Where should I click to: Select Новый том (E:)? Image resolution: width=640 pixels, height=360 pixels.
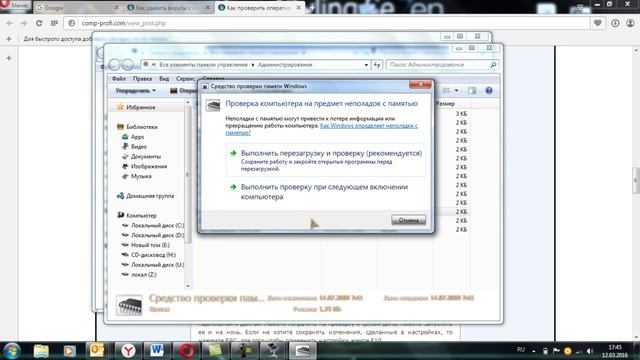coord(150,245)
